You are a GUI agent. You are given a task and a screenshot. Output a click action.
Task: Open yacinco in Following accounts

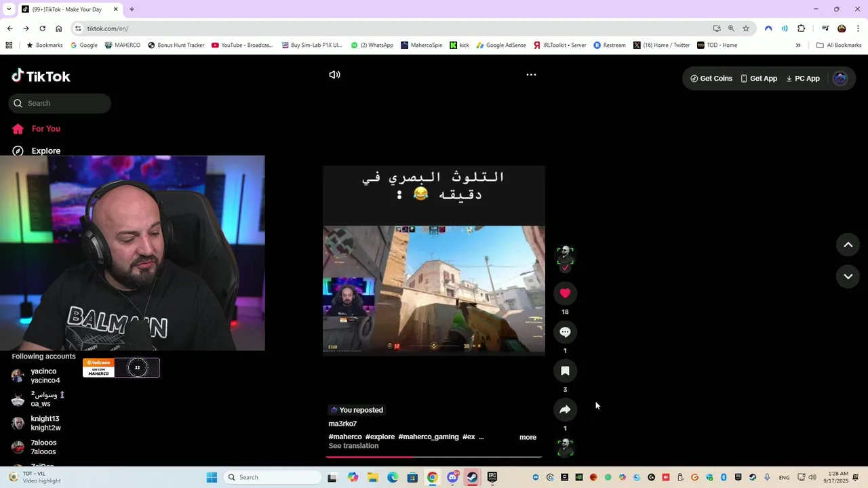[45, 375]
